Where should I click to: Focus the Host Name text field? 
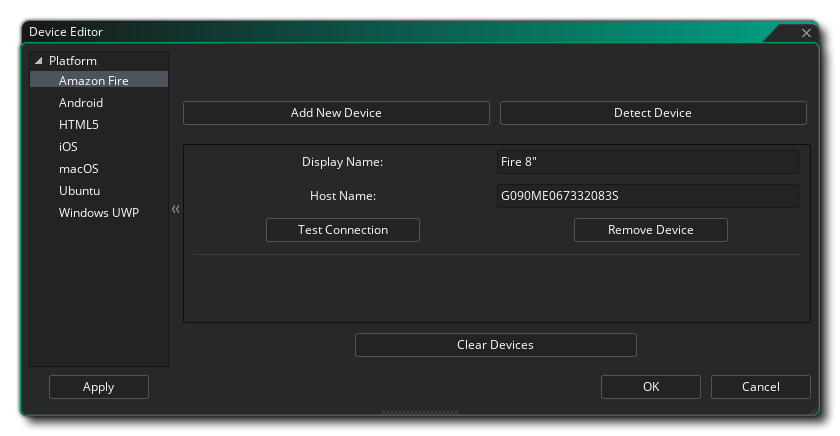[648, 196]
